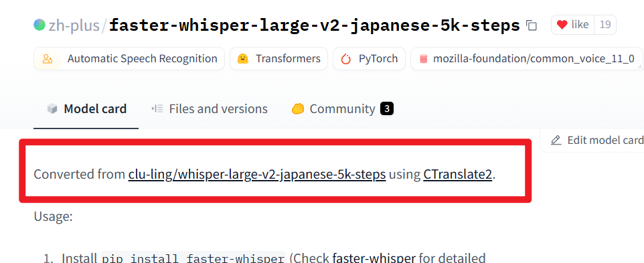Click the dataset database icon
The height and width of the screenshot is (263, 644).
point(423,59)
